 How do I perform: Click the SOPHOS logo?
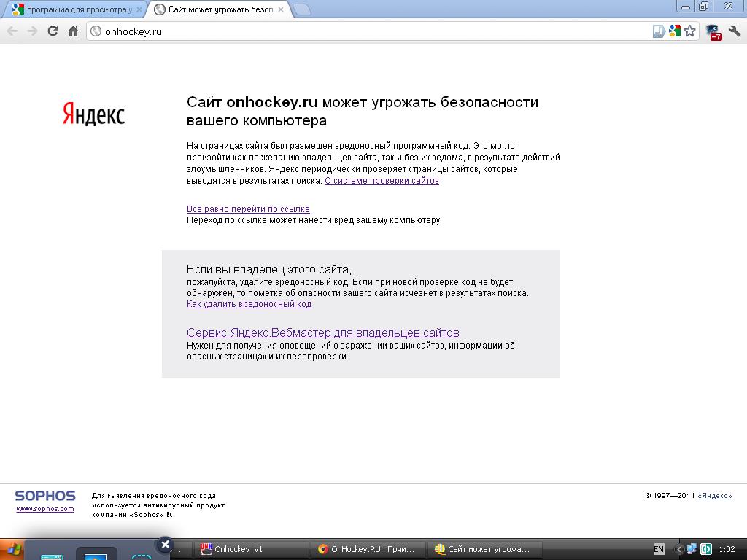point(45,496)
